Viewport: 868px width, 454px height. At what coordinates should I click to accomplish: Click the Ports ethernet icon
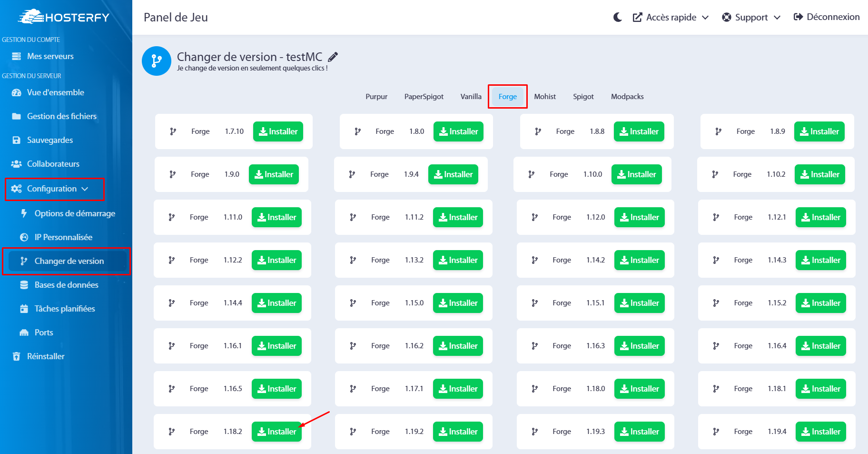tap(24, 333)
